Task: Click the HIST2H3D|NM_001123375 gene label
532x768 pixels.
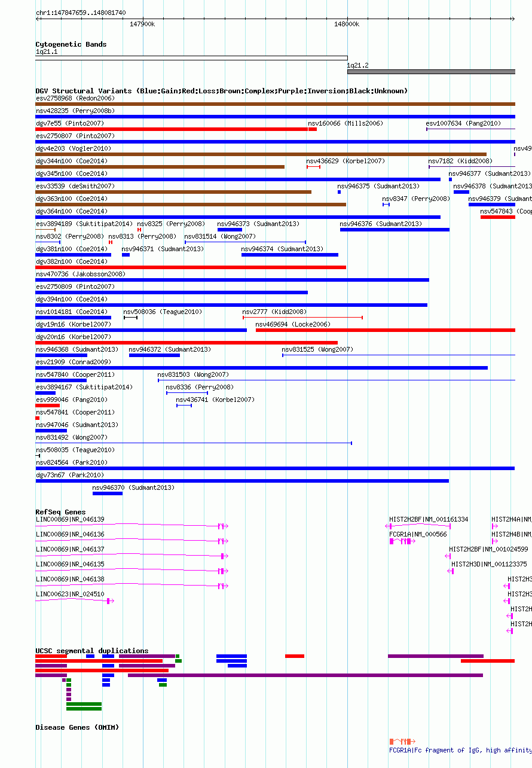Action: 489,564
